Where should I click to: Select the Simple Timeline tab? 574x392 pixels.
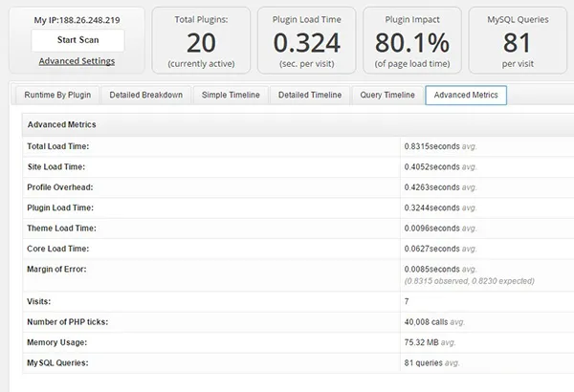point(230,96)
